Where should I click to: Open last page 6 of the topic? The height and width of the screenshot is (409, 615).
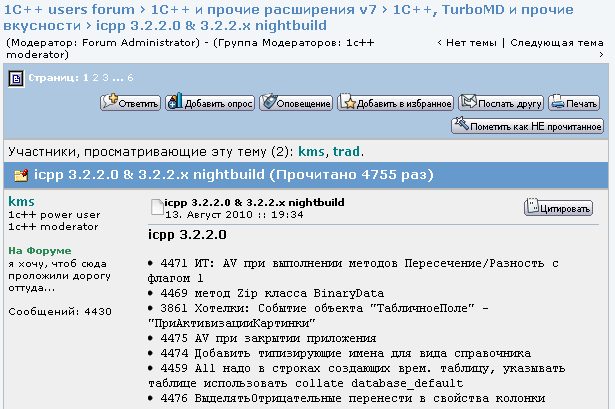pyautogui.click(x=130, y=77)
